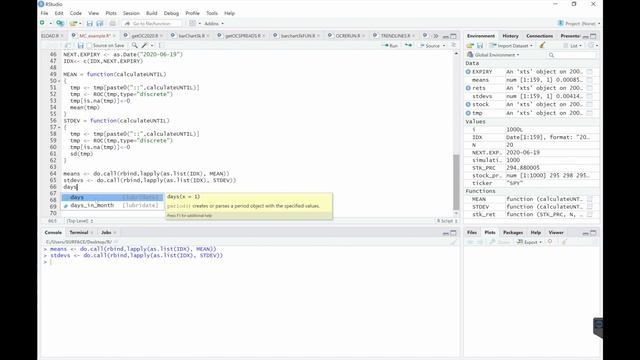Click the Load workspace icon in Environment pane
Viewport: 640px width, 360px height.
coord(470,45)
